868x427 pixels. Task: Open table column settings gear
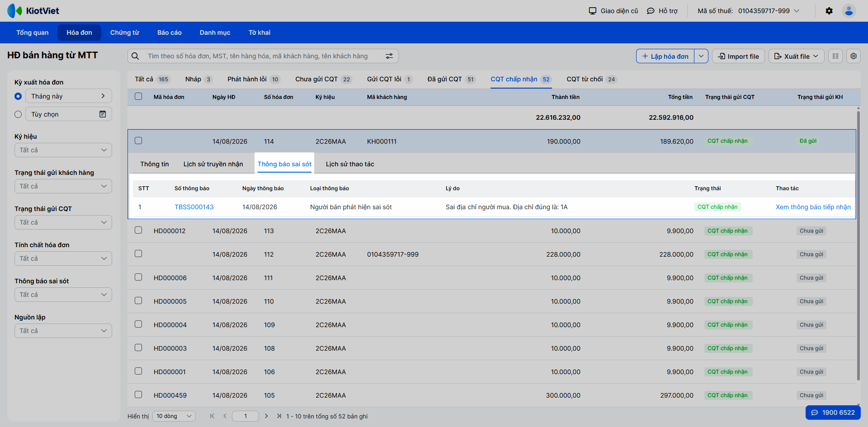tap(854, 56)
